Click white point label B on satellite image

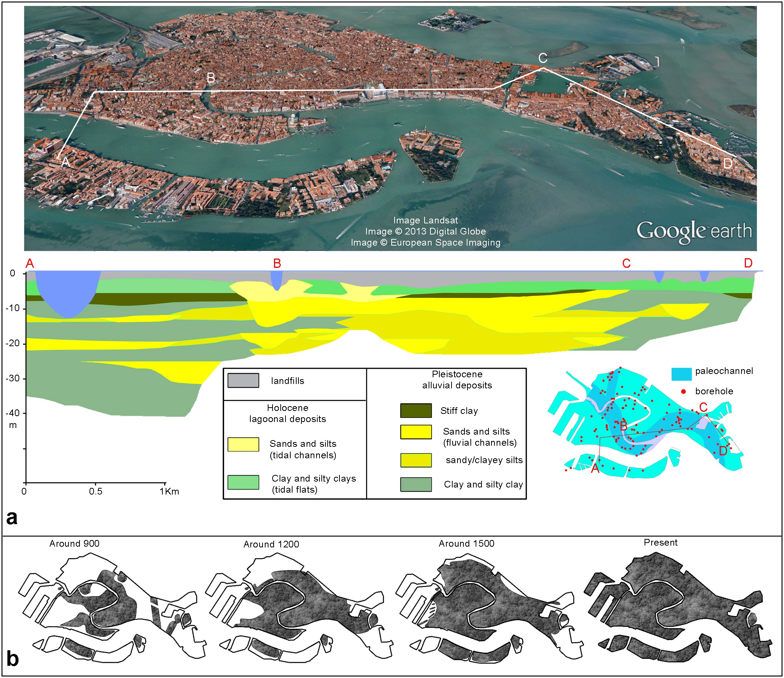tap(211, 78)
